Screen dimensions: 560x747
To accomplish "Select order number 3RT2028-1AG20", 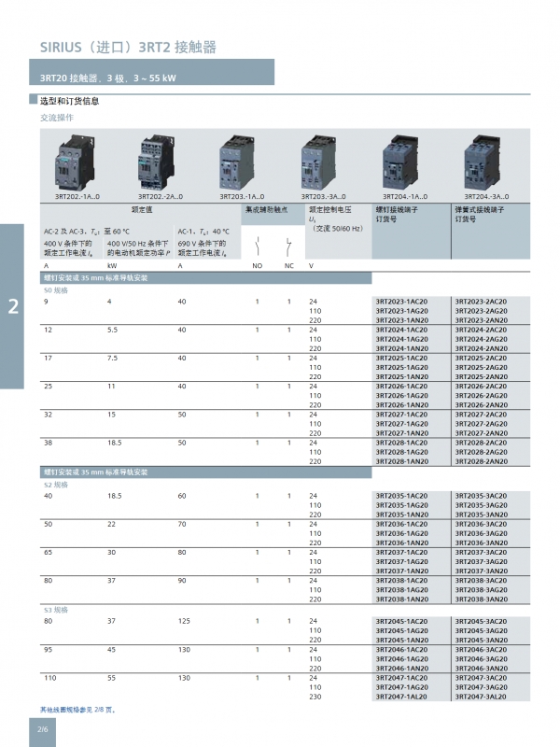I will click(x=402, y=452).
